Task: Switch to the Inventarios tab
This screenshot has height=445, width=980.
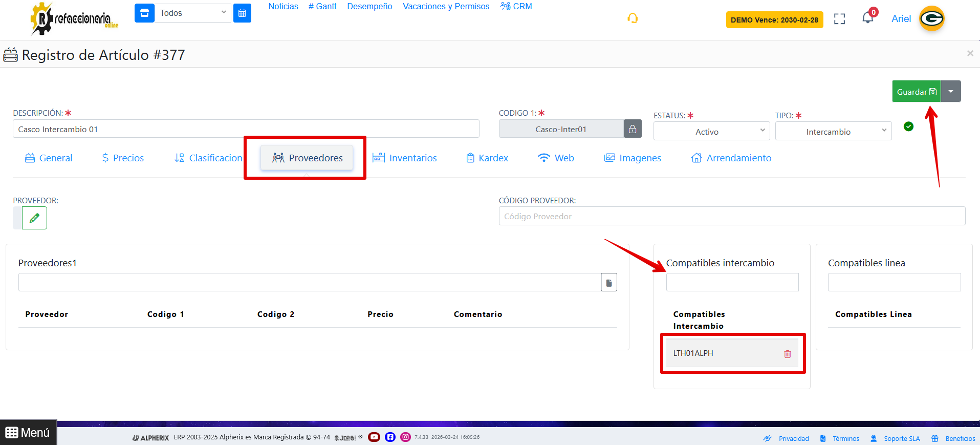Action: [404, 158]
